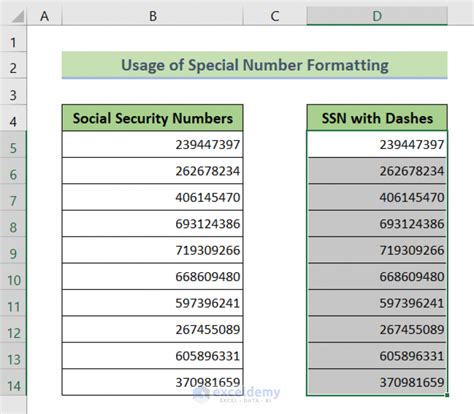
Task: Click the title cell Usage of Special Number Formatting
Action: point(255,65)
